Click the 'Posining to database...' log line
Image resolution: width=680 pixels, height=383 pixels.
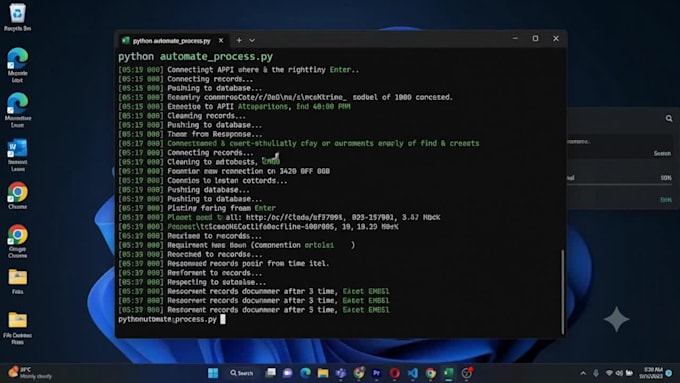click(190, 88)
